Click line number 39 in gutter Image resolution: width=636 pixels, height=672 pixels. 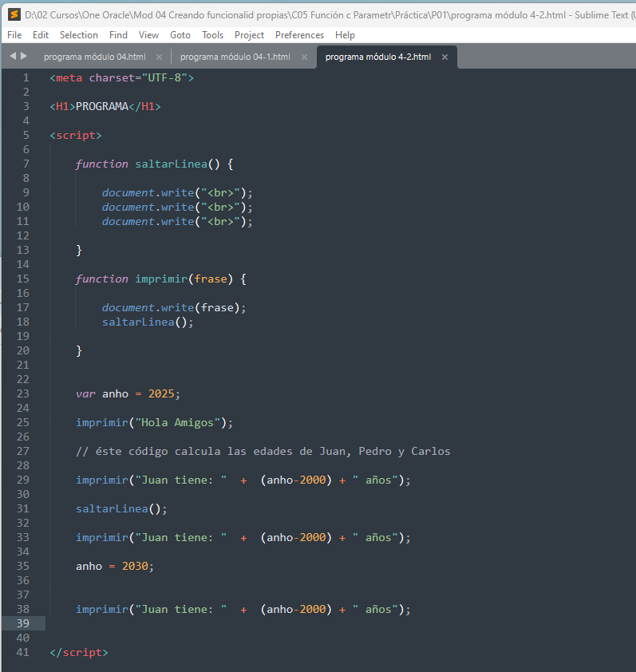click(x=22, y=623)
